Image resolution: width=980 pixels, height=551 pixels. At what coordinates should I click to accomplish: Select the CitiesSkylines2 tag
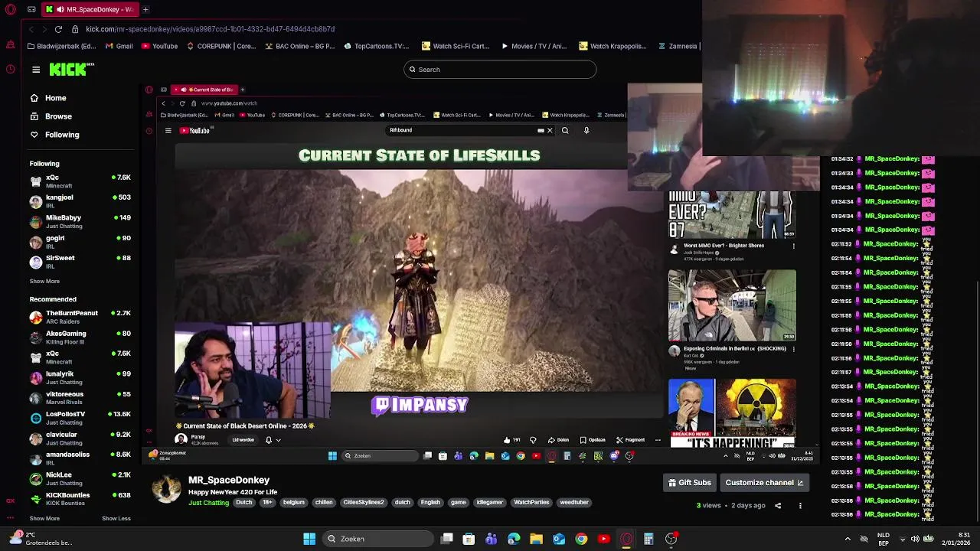(364, 502)
